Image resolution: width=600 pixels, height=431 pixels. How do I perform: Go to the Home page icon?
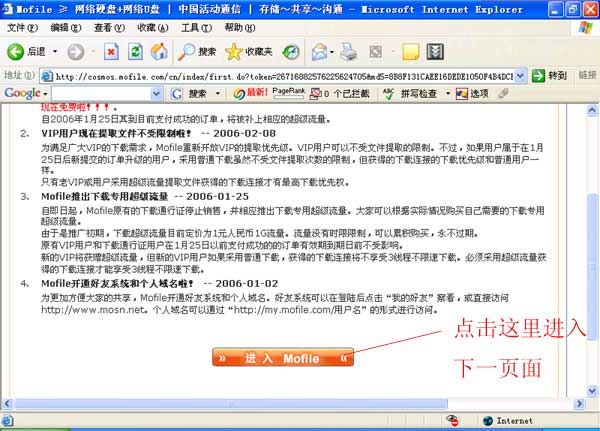point(159,52)
